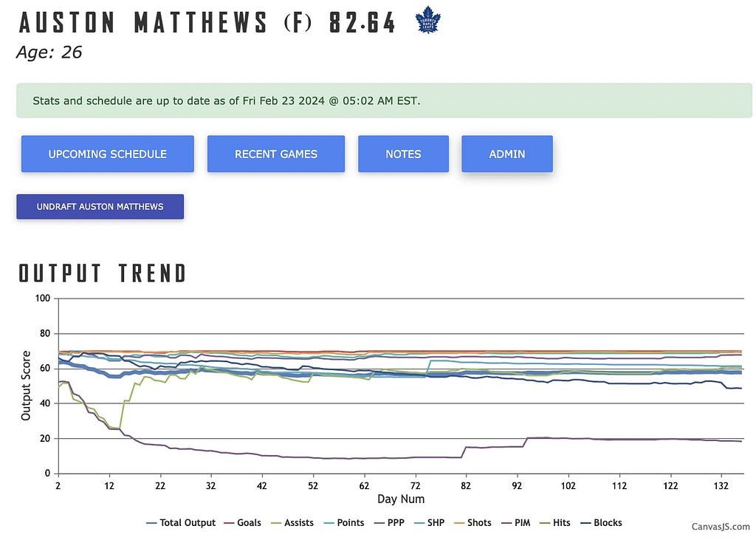Open the Upcoming Schedule section
The image size is (756, 543).
click(x=108, y=154)
